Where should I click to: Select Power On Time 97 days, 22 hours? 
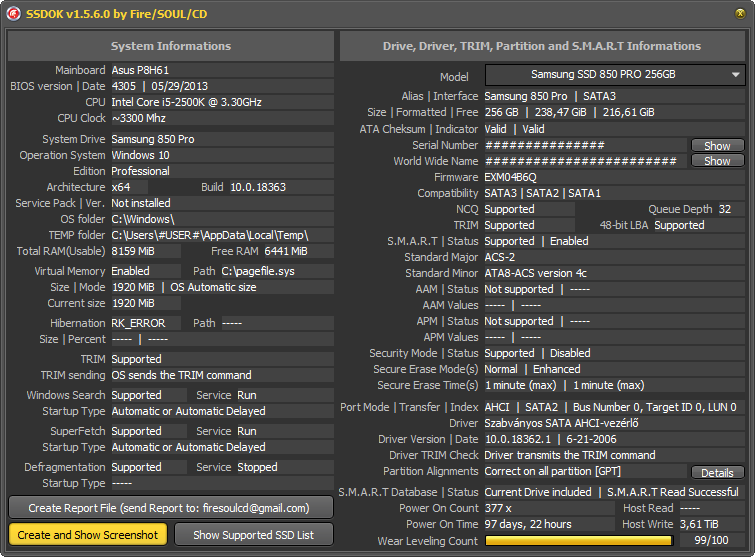pyautogui.click(x=528, y=524)
